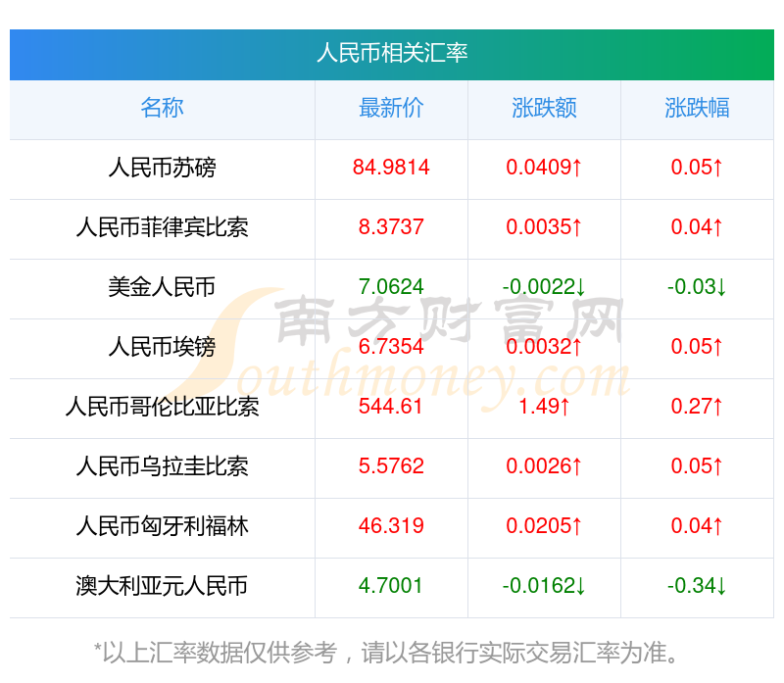
Task: Click the 0.27↑ change percentage
Action: tap(697, 406)
